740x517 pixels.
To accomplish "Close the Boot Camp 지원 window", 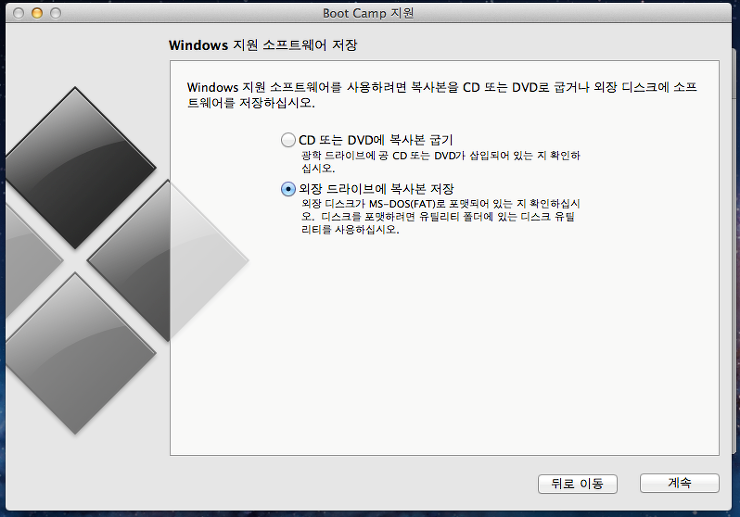I will pyautogui.click(x=18, y=13).
